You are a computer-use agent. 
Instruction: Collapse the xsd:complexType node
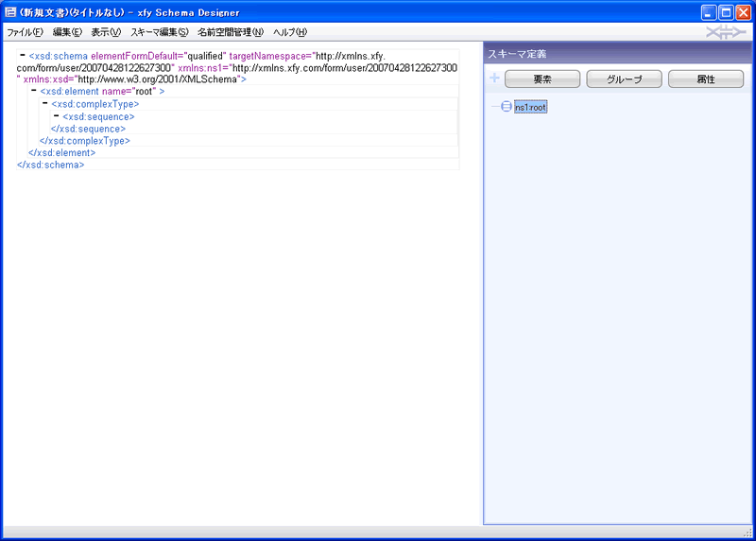pos(44,103)
